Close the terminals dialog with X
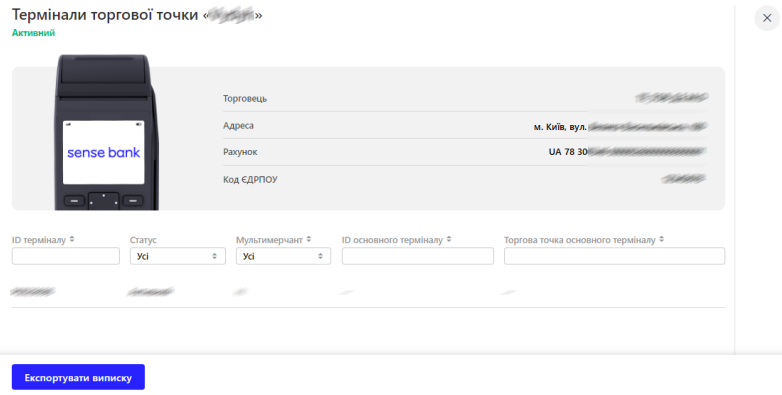 767,18
